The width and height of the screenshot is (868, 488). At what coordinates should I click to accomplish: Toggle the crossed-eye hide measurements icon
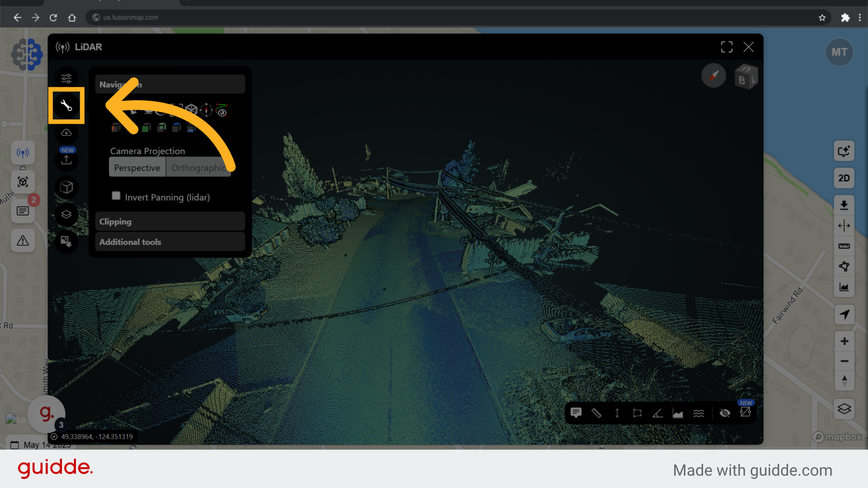pos(725,413)
